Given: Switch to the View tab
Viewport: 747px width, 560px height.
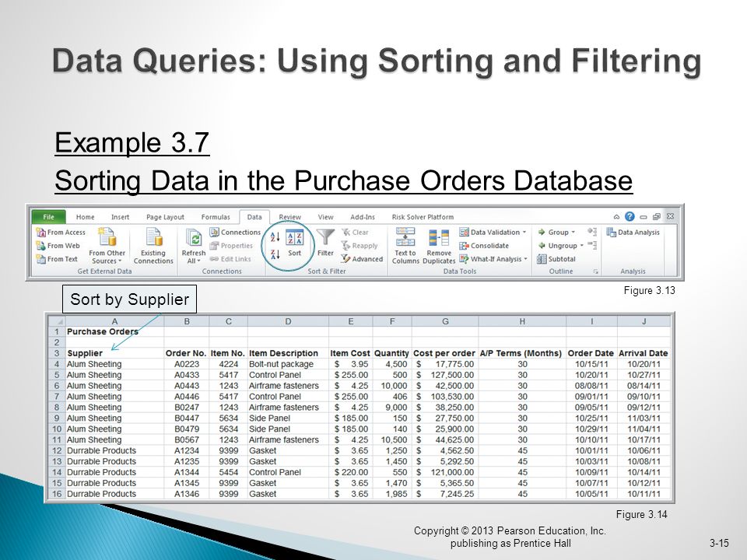Looking at the screenshot, I should [x=325, y=217].
